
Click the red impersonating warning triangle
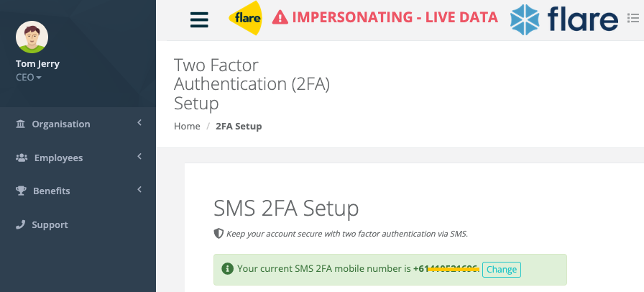click(280, 17)
